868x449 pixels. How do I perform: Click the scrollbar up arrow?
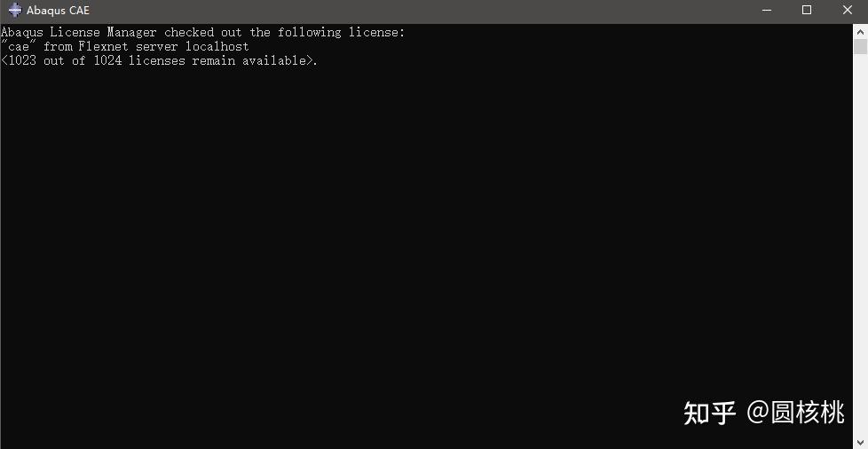click(x=860, y=30)
